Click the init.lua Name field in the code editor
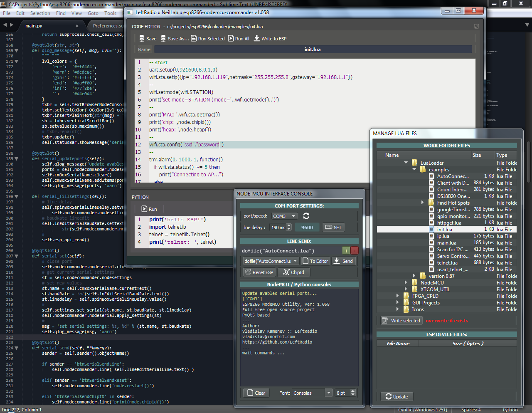 [313, 49]
